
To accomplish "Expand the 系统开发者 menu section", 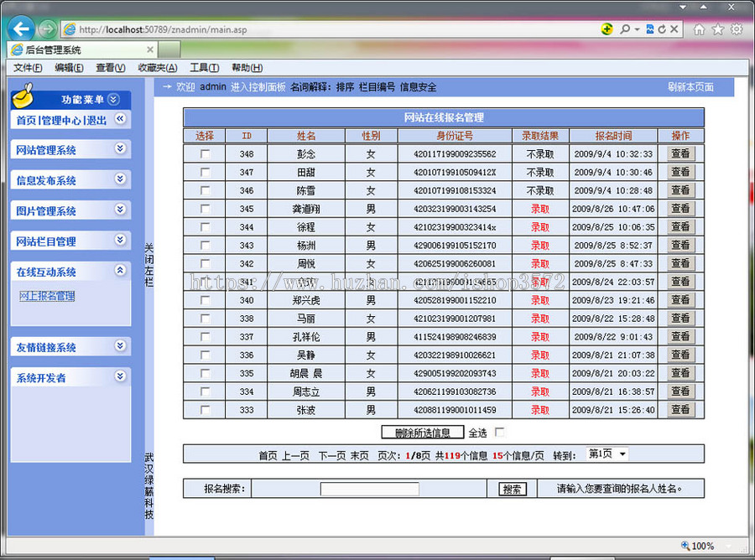I will pyautogui.click(x=120, y=376).
